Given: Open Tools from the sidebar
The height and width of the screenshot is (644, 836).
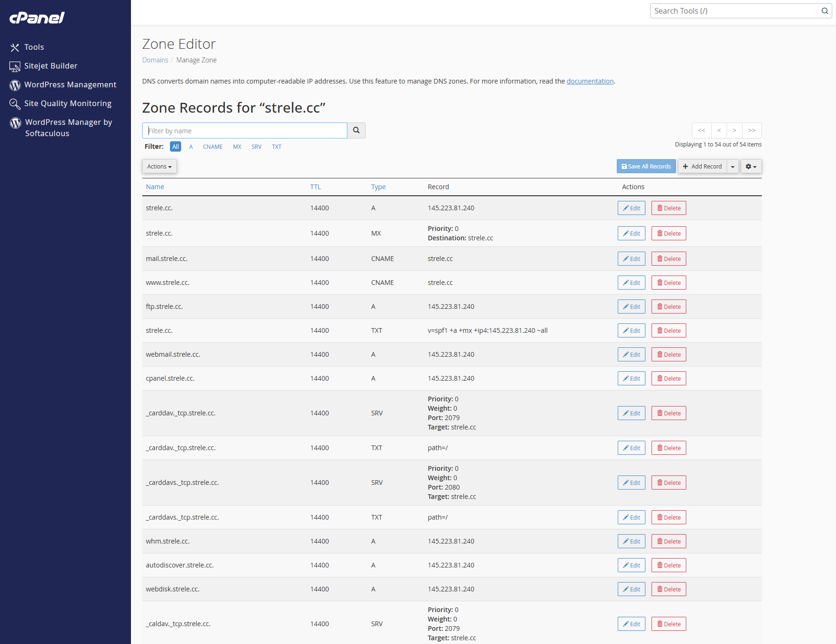Looking at the screenshot, I should [x=34, y=47].
